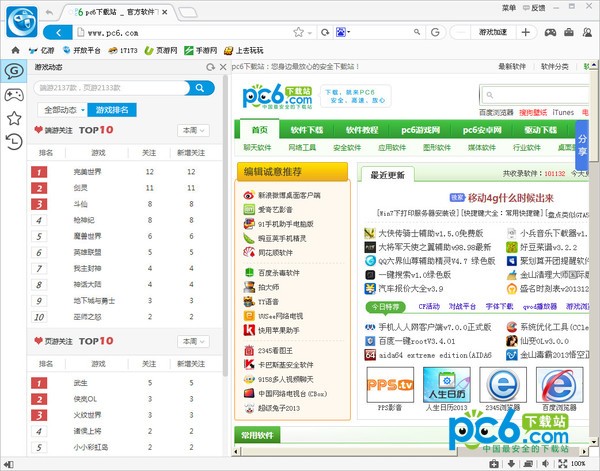This screenshot has height=471, width=600.
Task: Expand the 全部动态 dropdown
Action: click(x=63, y=109)
